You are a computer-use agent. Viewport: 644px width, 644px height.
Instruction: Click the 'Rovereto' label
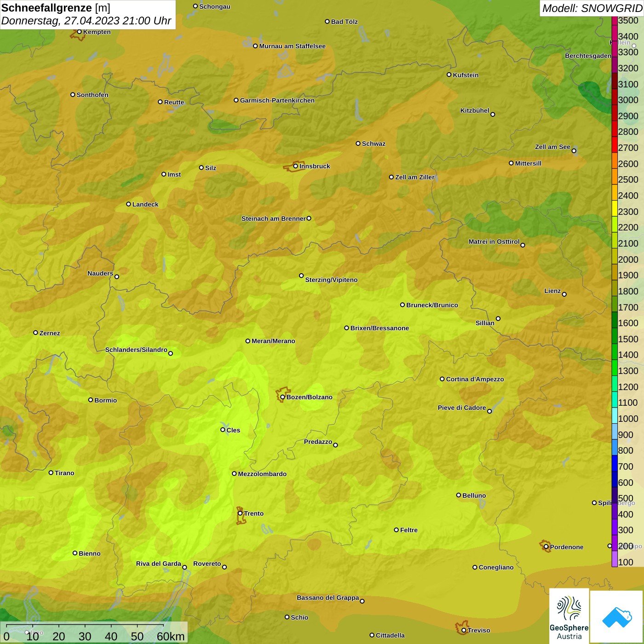[207, 563]
